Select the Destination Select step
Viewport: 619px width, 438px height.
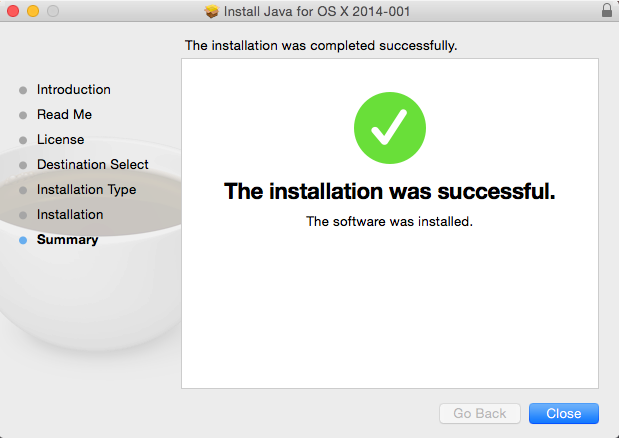point(93,164)
